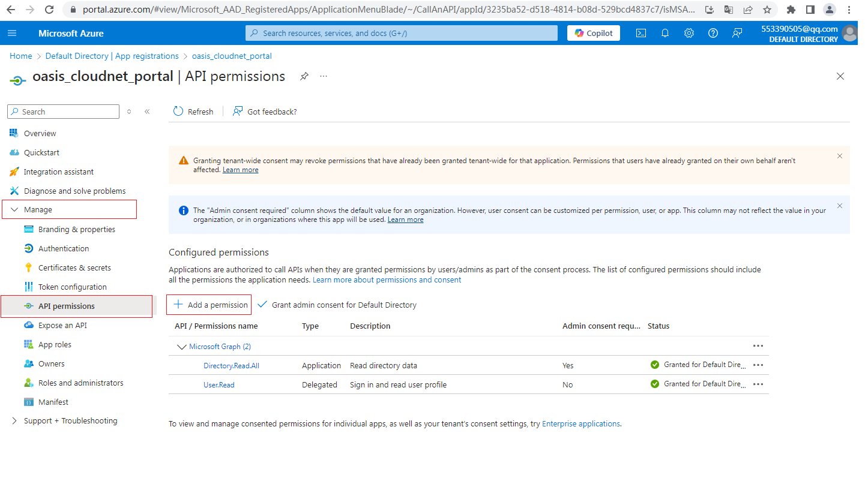Open the Azure portal hamburger menu

tap(13, 33)
